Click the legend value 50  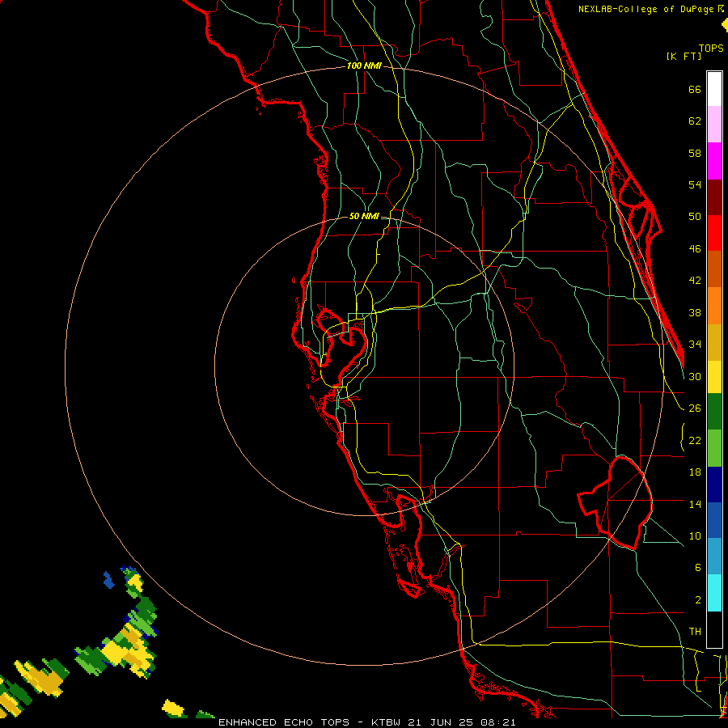click(695, 216)
